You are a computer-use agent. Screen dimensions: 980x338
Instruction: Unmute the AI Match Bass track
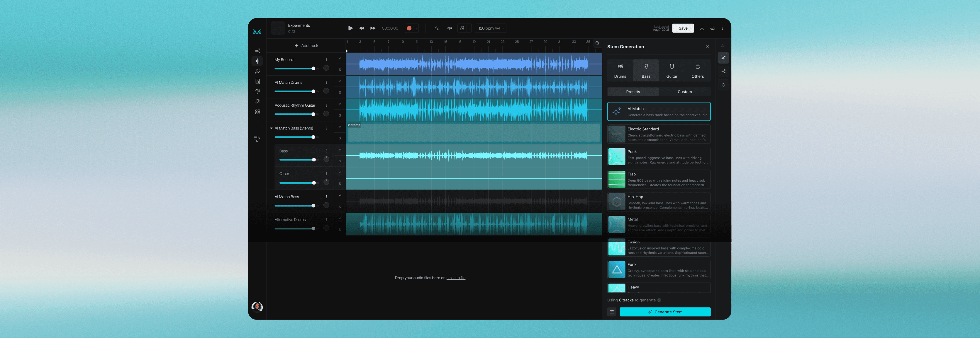click(340, 195)
